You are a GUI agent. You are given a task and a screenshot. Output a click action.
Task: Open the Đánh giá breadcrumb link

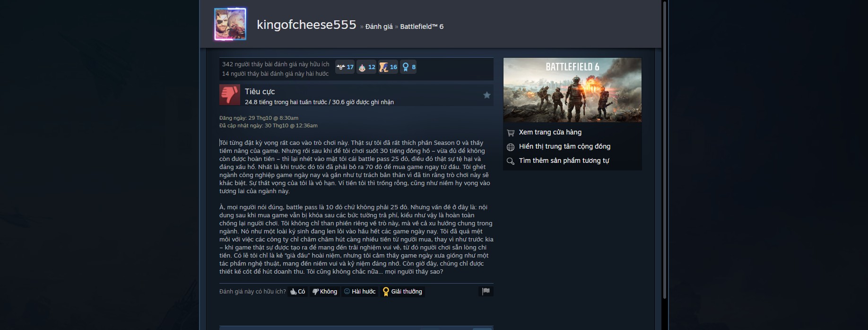(x=379, y=27)
